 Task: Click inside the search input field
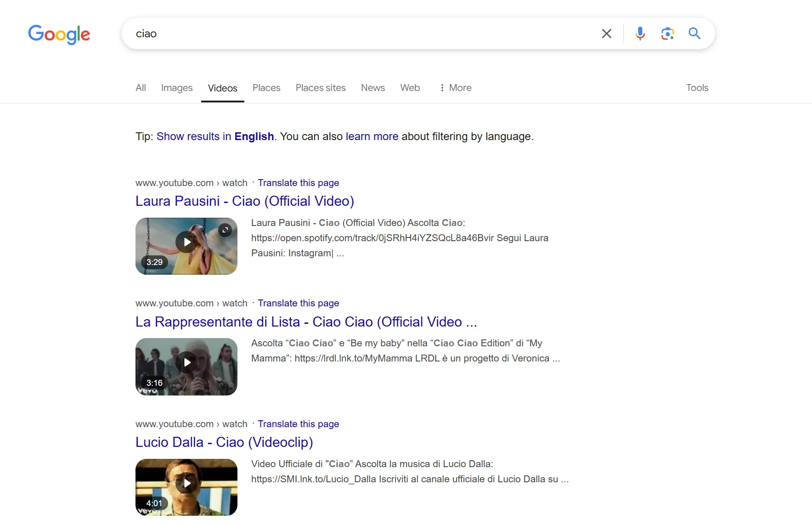point(321,33)
